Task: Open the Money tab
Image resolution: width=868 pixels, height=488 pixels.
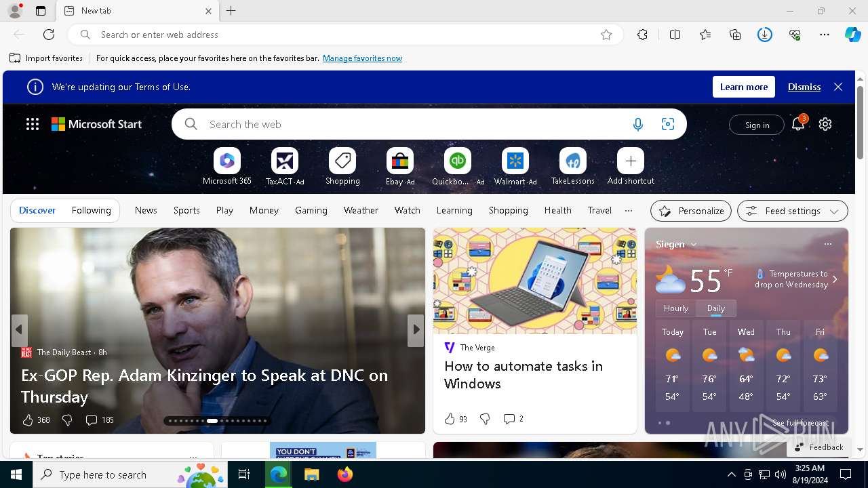Action: tap(264, 211)
